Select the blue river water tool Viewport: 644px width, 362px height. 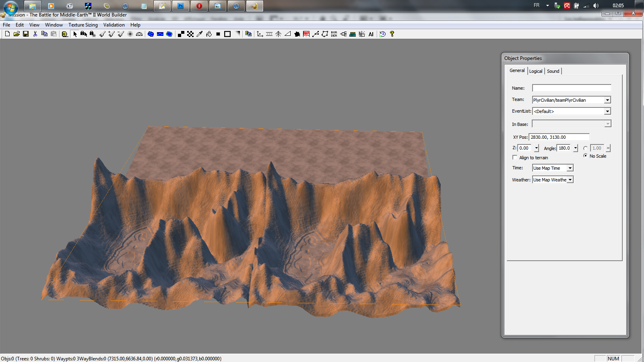tap(160, 34)
